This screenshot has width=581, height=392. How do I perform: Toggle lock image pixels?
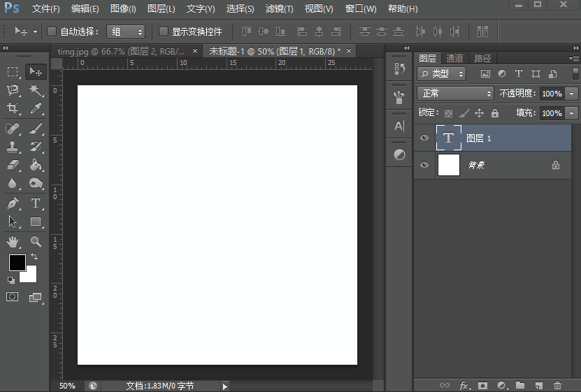(464, 113)
